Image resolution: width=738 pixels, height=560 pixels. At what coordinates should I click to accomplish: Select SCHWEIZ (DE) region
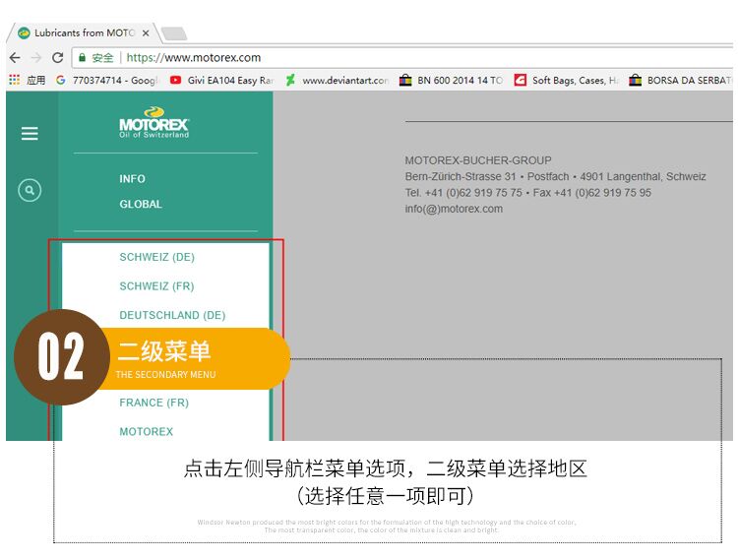(156, 257)
